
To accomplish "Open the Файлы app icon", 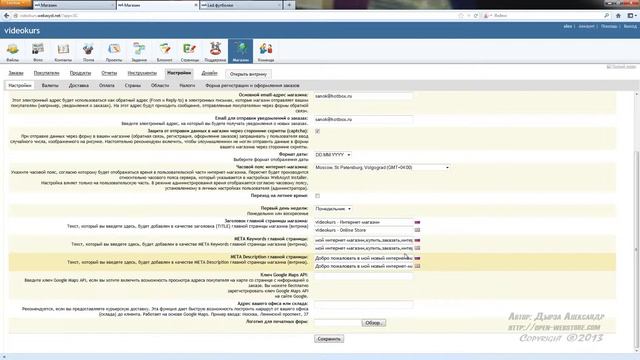I will (x=13, y=52).
